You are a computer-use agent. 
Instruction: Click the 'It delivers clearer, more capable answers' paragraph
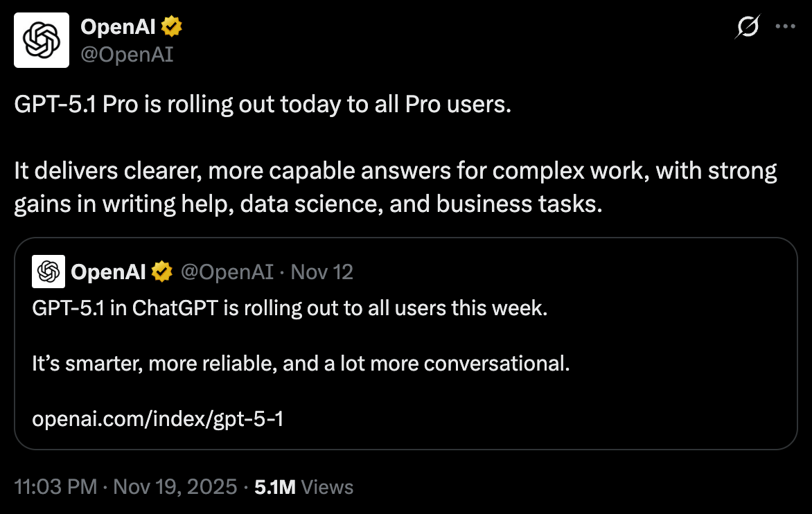pos(395,188)
